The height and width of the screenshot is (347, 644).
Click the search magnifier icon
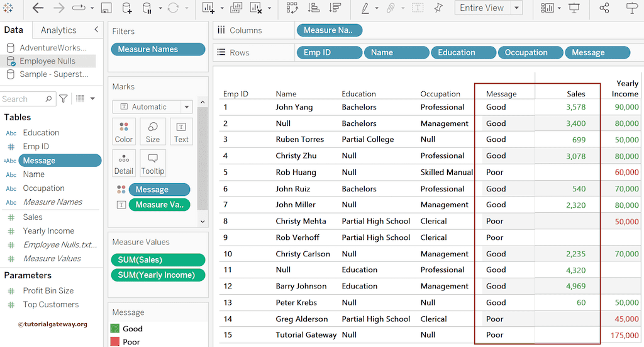tap(48, 99)
